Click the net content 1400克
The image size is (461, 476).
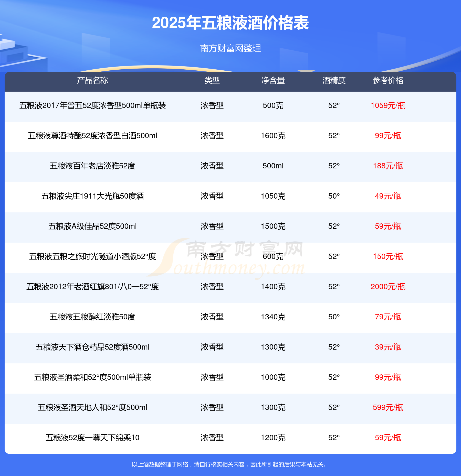coord(273,287)
